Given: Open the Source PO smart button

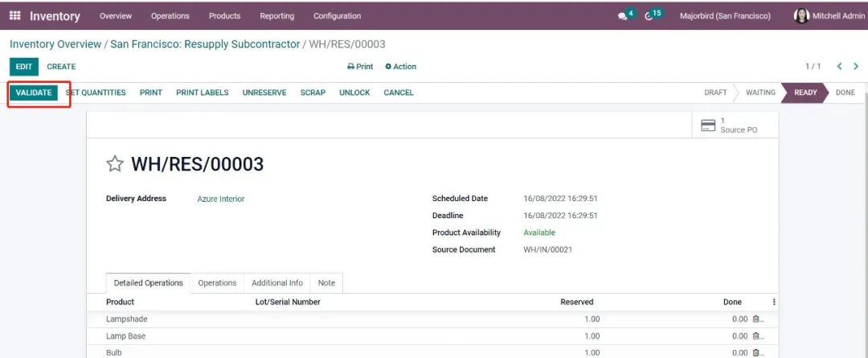Looking at the screenshot, I should pos(729,125).
